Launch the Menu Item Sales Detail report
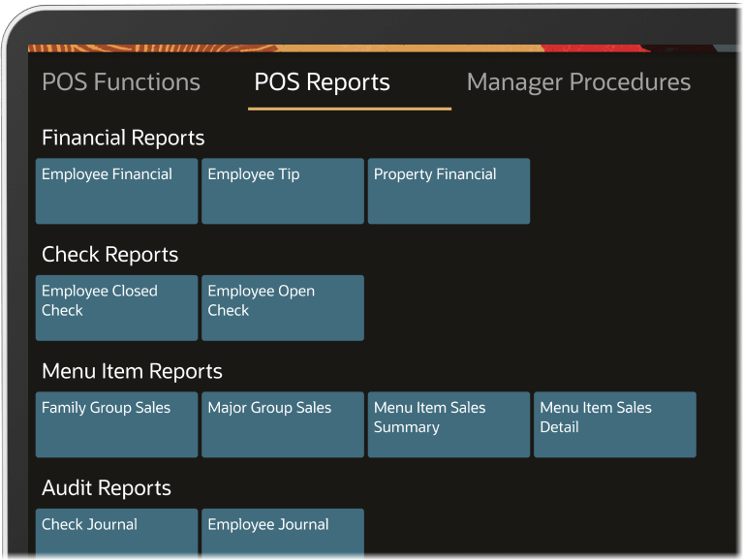This screenshot has width=743, height=560. 614,424
